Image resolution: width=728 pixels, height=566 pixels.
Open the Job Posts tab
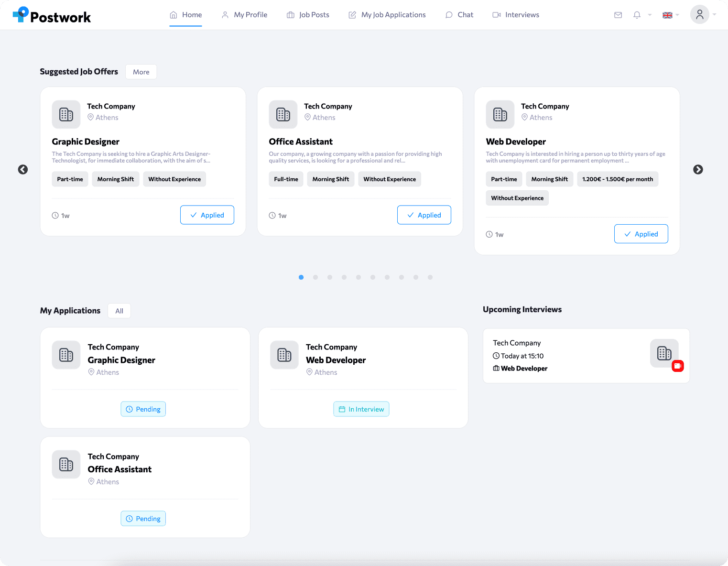(308, 15)
